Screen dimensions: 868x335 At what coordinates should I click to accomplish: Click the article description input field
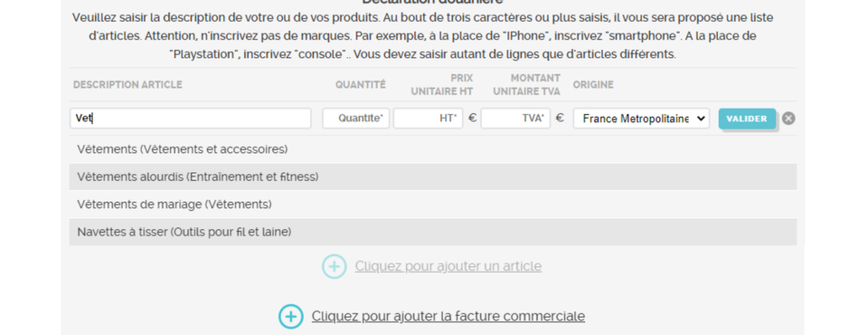(x=191, y=118)
